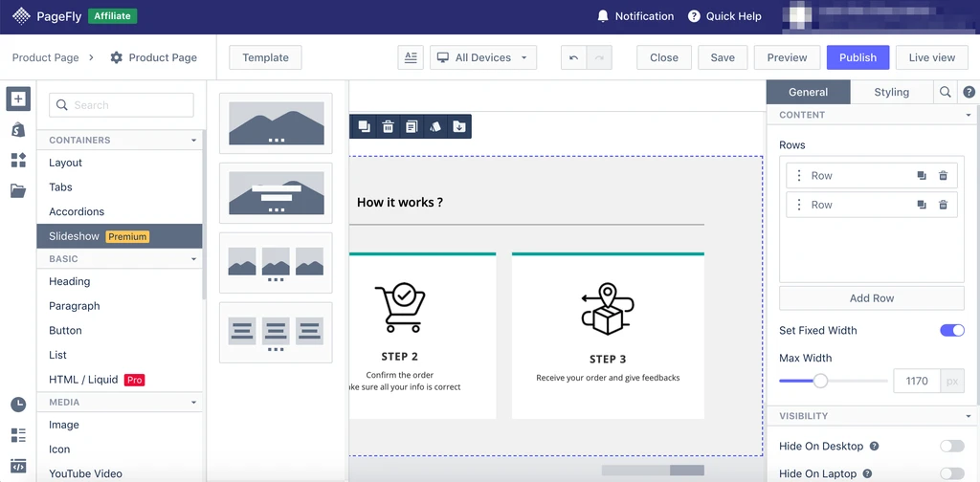Click the Publish button
Viewport: 980px width, 482px height.
point(857,57)
